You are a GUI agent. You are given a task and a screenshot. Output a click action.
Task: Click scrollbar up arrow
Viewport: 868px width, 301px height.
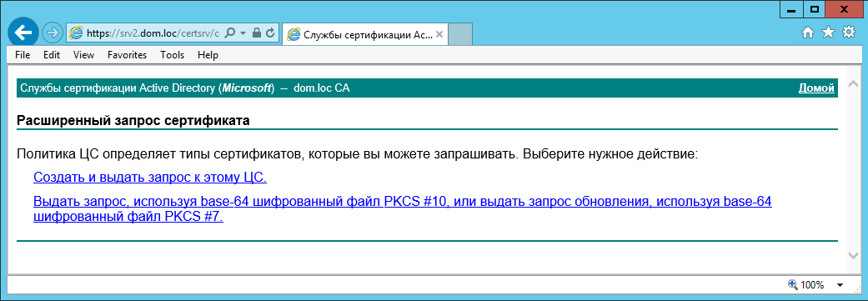853,83
